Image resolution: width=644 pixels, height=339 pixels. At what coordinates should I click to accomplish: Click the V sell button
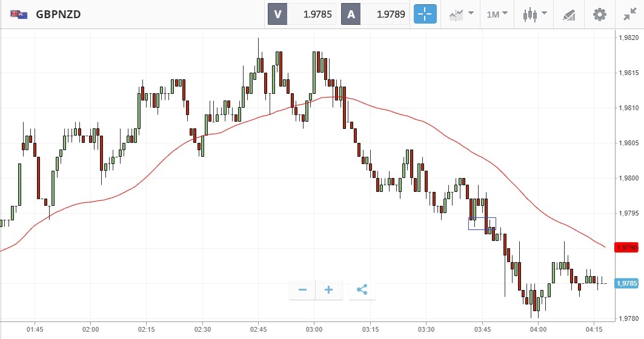[x=277, y=14]
